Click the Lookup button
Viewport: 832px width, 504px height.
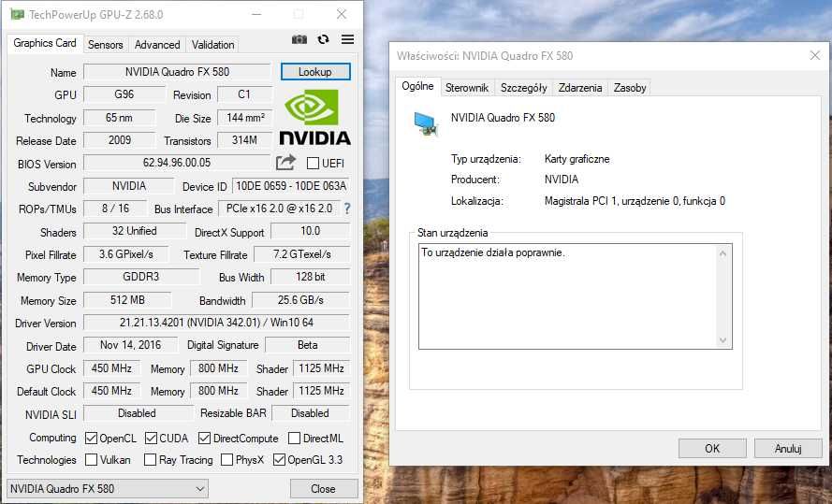tap(315, 72)
